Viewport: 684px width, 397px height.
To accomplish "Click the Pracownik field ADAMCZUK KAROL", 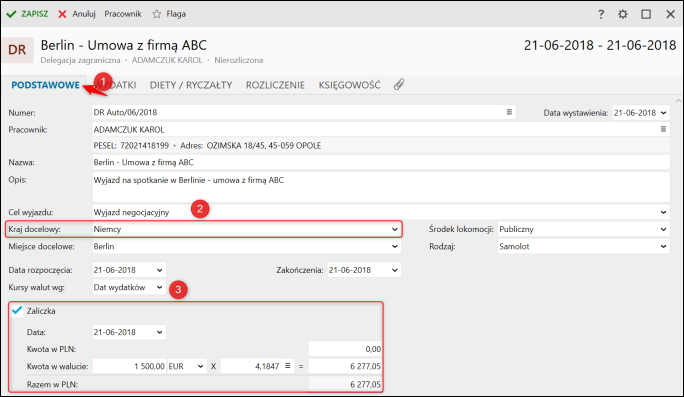I will point(381,129).
